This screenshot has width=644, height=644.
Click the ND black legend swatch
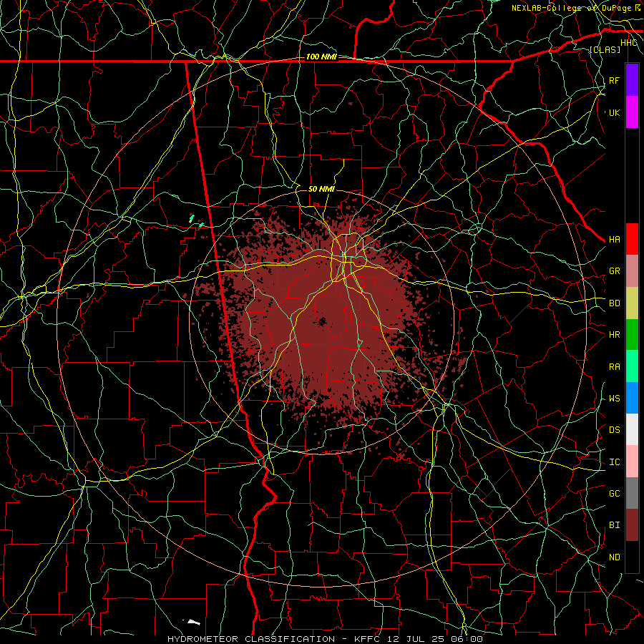[x=632, y=557]
